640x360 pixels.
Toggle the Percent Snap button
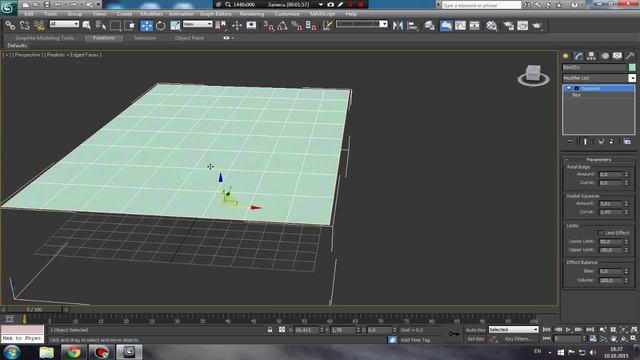[297, 26]
